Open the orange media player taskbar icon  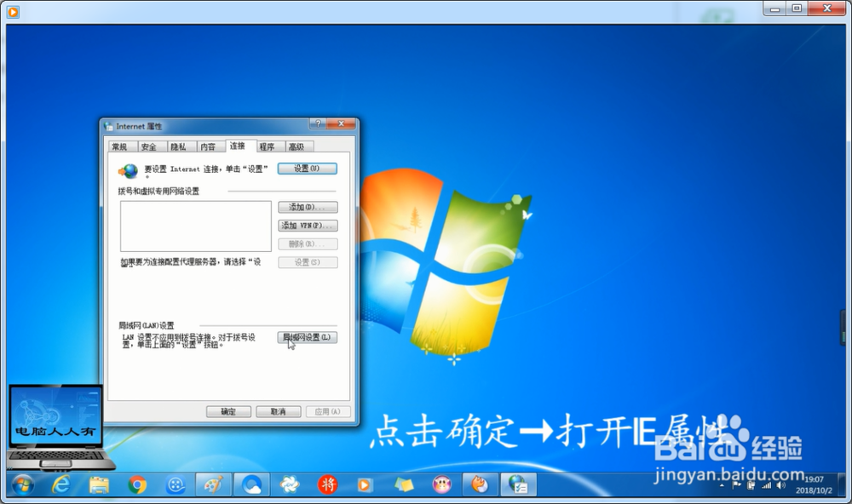[x=365, y=484]
